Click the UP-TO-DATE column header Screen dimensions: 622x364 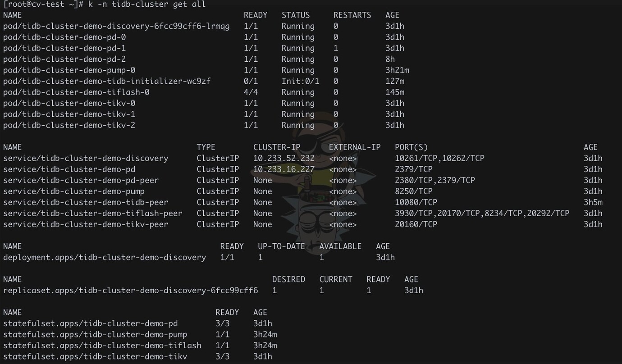point(281,246)
